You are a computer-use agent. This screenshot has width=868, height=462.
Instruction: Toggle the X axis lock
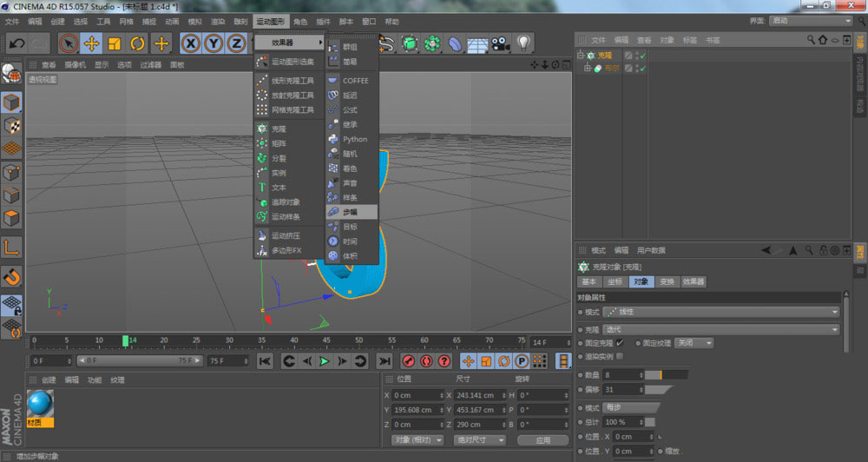(190, 43)
